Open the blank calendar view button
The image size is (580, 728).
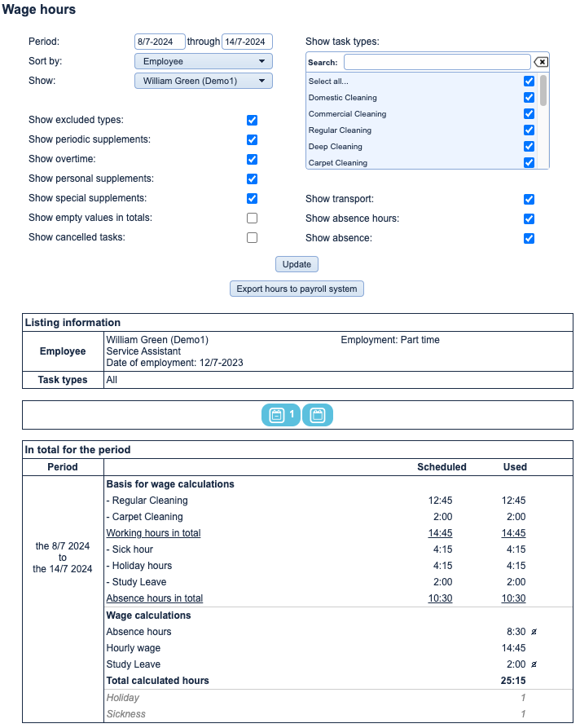[318, 415]
